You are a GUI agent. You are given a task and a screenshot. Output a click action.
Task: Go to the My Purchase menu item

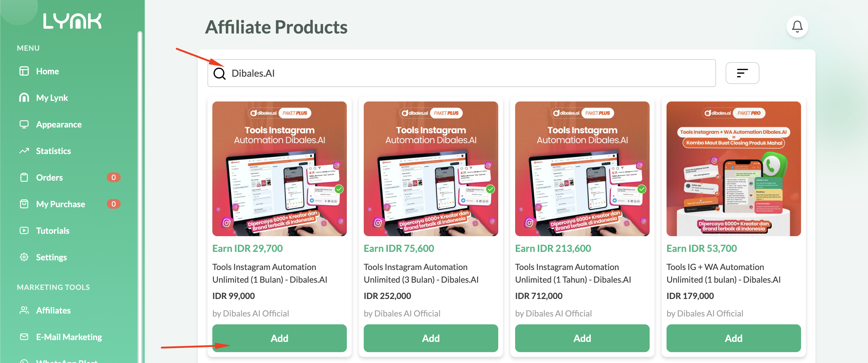(x=60, y=204)
